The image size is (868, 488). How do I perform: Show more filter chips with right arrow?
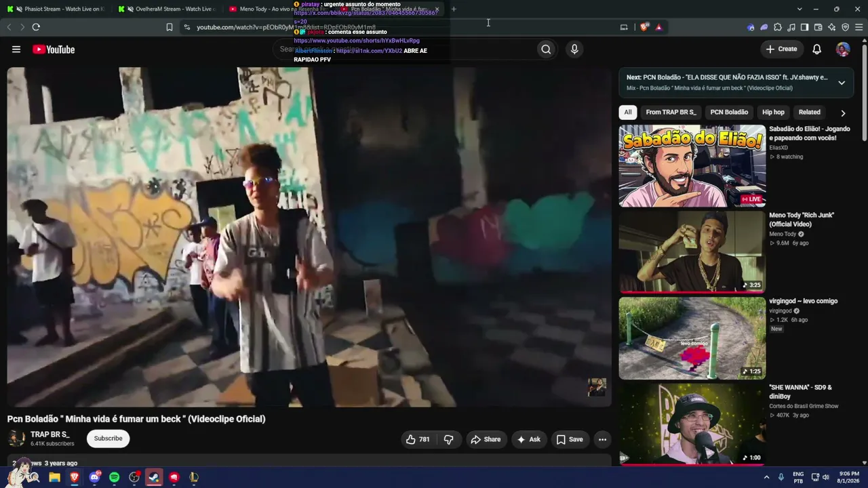(843, 113)
